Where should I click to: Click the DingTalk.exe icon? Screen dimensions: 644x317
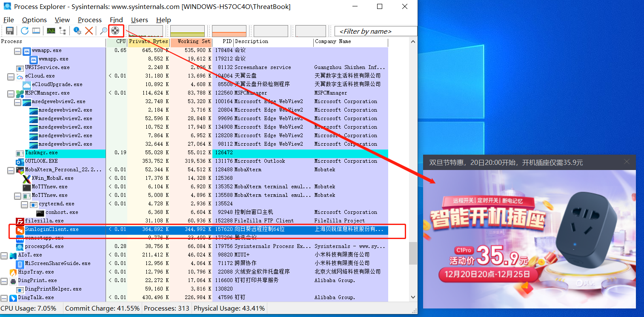(x=13, y=298)
